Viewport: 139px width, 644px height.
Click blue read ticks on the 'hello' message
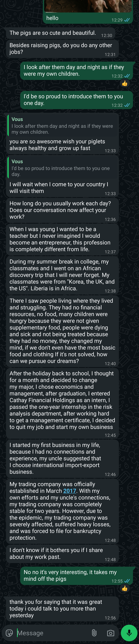[127, 20]
